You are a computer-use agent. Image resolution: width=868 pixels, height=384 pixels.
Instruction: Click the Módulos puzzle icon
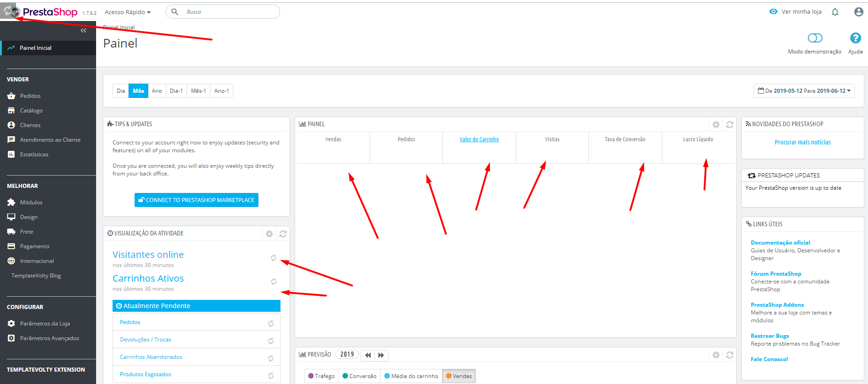click(x=11, y=203)
